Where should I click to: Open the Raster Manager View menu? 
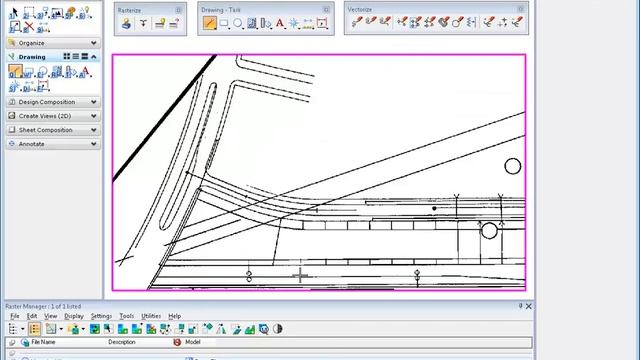(x=51, y=316)
